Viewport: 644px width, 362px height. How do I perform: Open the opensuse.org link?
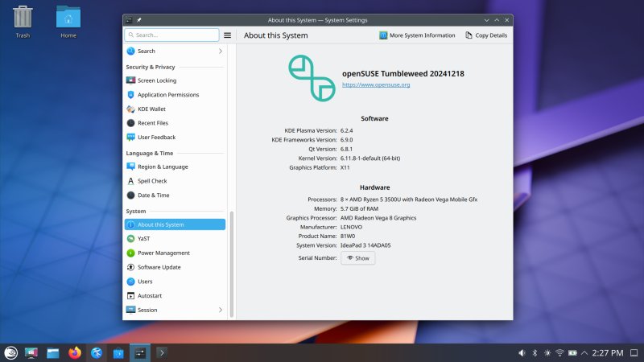point(376,85)
